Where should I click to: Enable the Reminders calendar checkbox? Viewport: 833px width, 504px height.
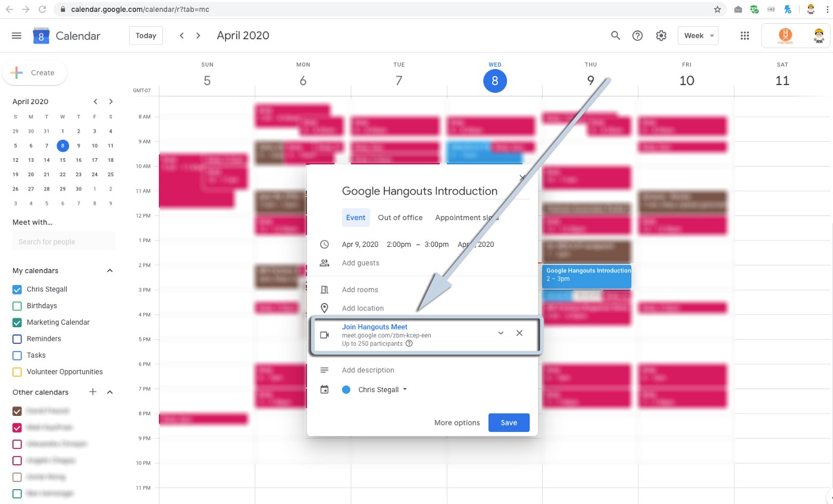tap(17, 339)
